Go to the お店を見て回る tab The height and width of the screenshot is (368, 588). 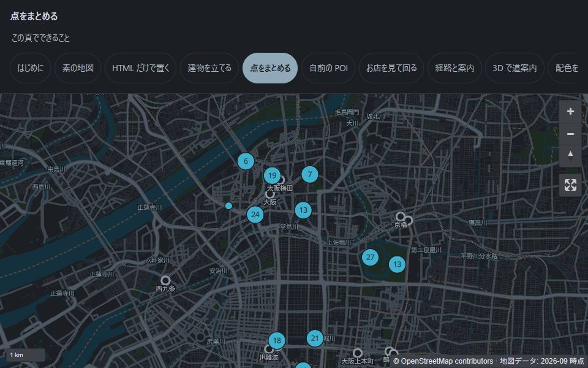[x=391, y=68]
